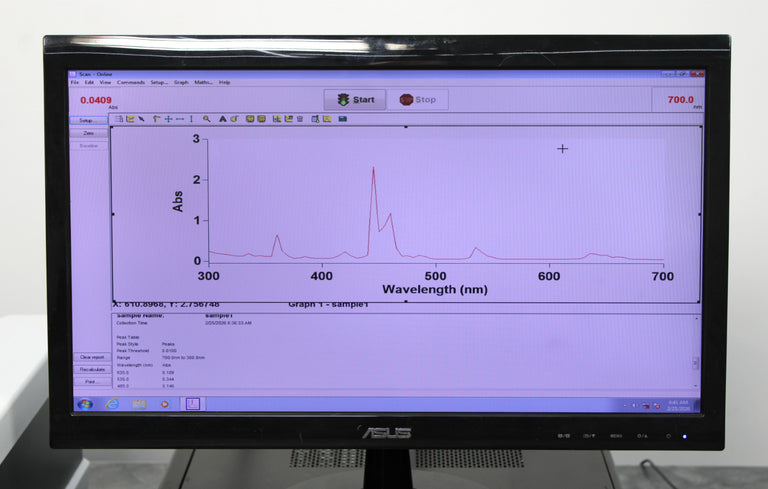This screenshot has width=768, height=489.
Task: Click the taskbar clock
Action: [x=678, y=405]
